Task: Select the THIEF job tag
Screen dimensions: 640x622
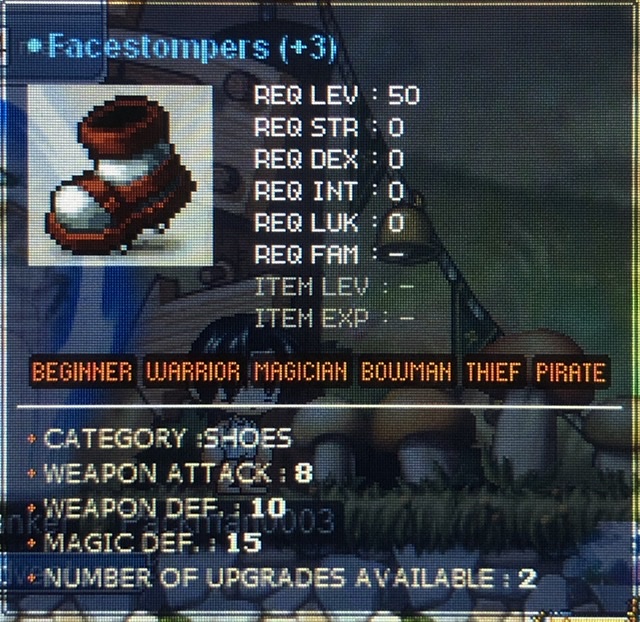Action: 493,372
